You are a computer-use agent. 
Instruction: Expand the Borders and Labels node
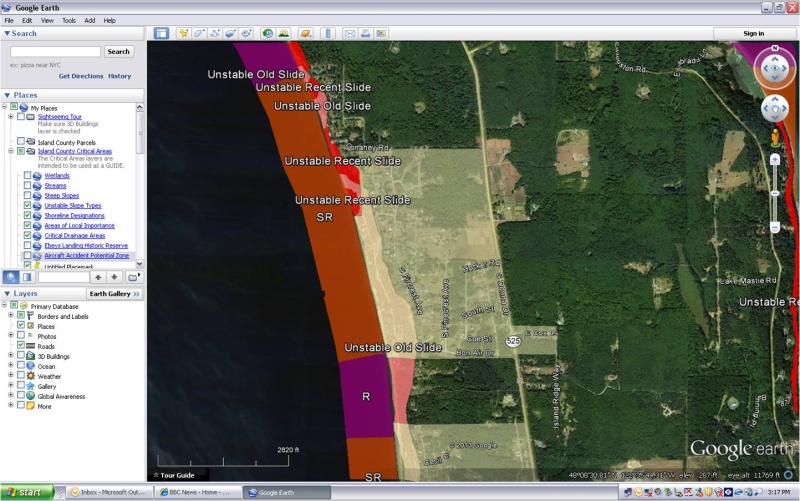click(11, 315)
